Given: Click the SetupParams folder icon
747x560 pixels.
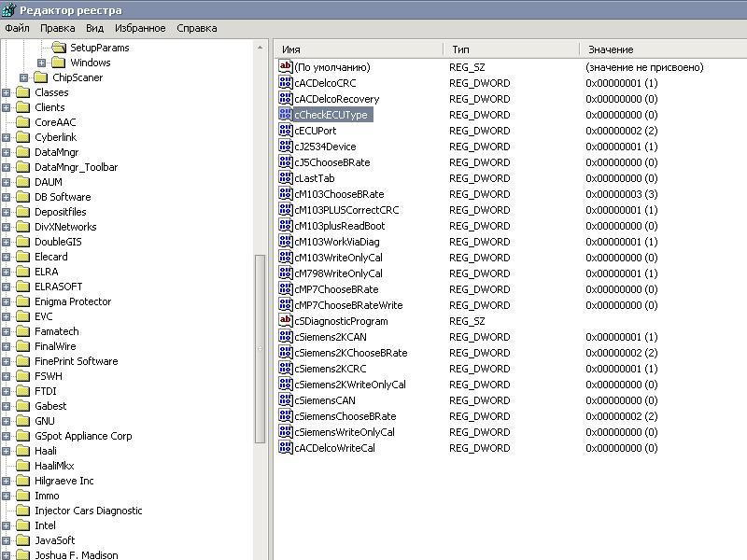Looking at the screenshot, I should (59, 48).
